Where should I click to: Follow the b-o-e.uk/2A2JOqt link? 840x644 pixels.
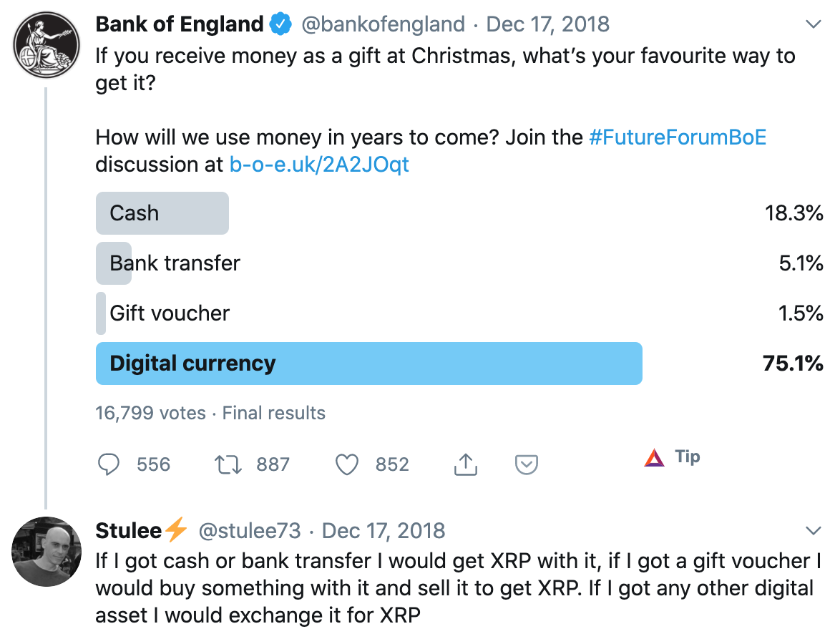pyautogui.click(x=319, y=165)
